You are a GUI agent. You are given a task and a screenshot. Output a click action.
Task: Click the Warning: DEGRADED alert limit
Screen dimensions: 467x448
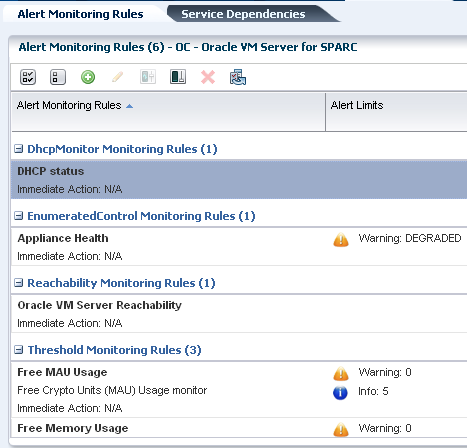click(410, 238)
